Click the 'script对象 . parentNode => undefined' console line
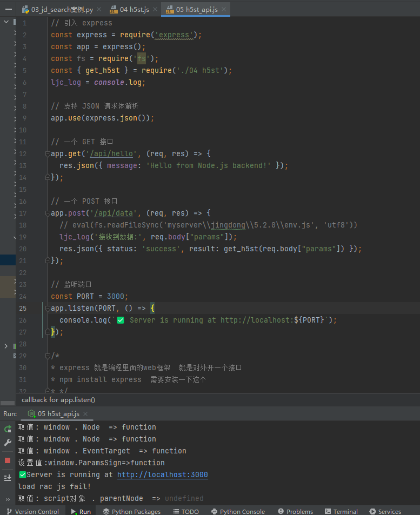The height and width of the screenshot is (515, 420). [111, 498]
